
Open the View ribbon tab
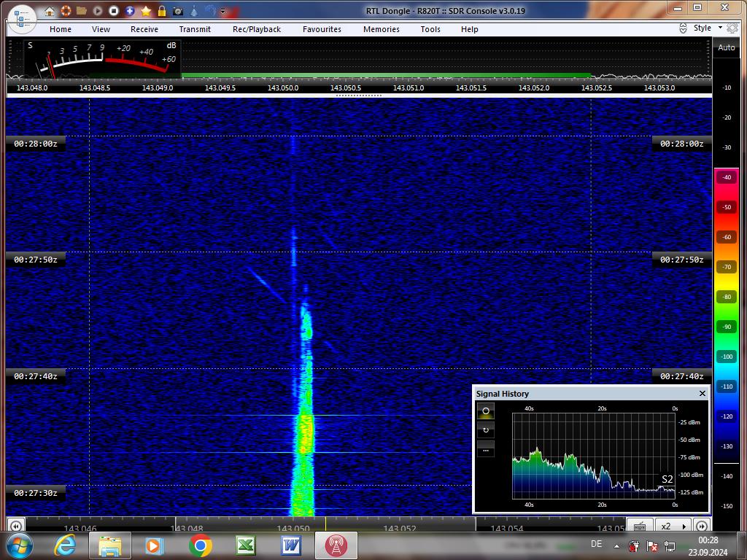(101, 29)
